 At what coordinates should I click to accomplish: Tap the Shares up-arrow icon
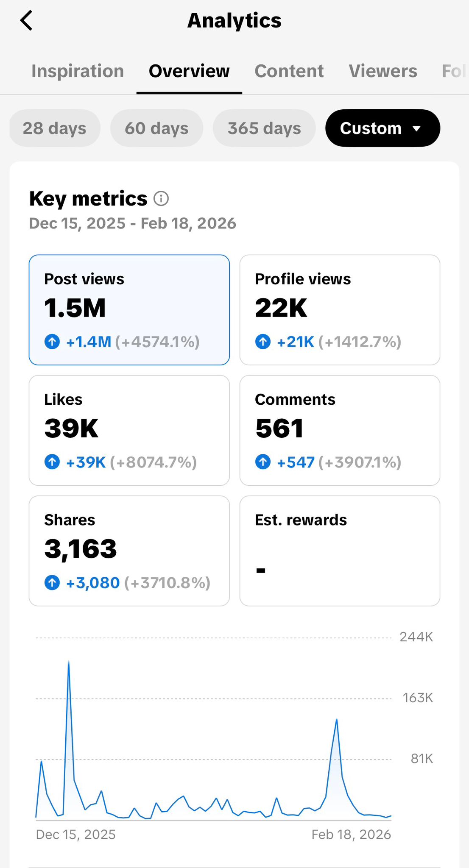tap(52, 583)
